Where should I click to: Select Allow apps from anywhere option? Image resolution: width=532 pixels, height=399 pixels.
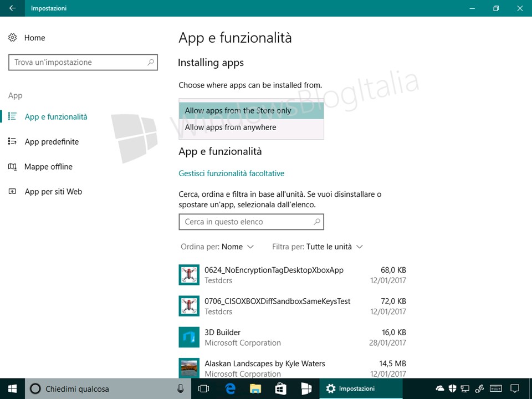point(252,127)
